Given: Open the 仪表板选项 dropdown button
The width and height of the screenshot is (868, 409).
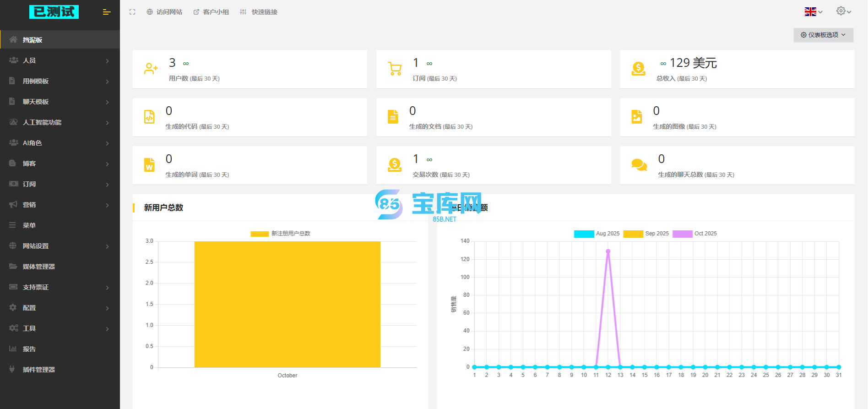Looking at the screenshot, I should 823,35.
